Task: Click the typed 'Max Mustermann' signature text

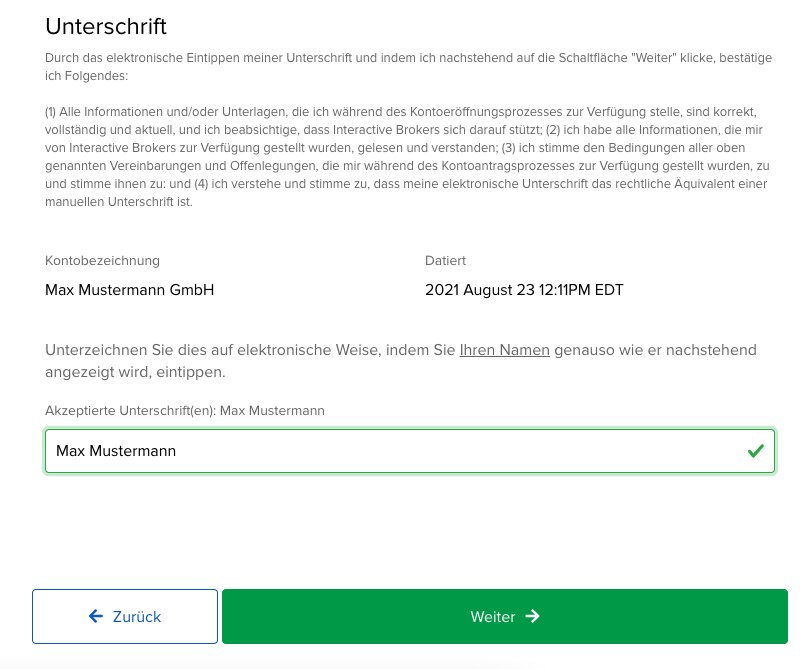Action: (x=116, y=451)
